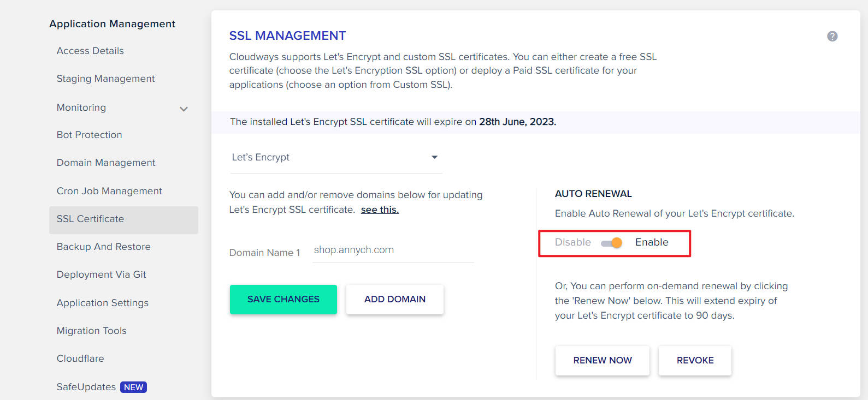868x400 pixels.
Task: Click the AUTO RENEWAL heading
Action: pos(593,194)
